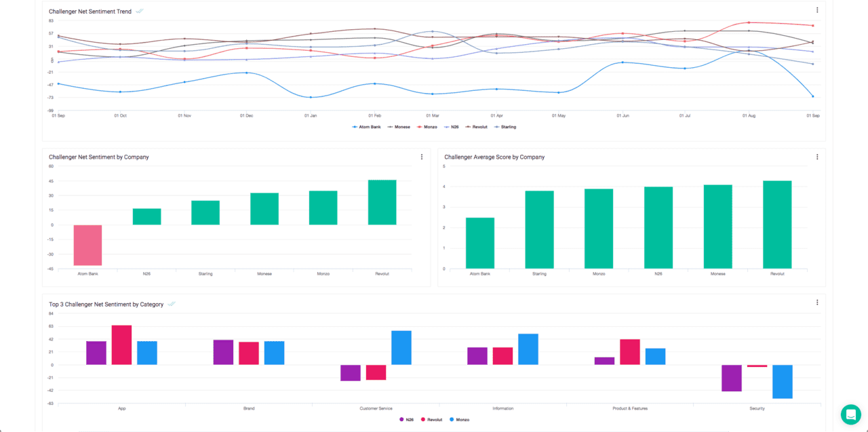Click the purple N26 Security bar
The width and height of the screenshot is (868, 432).
732,378
